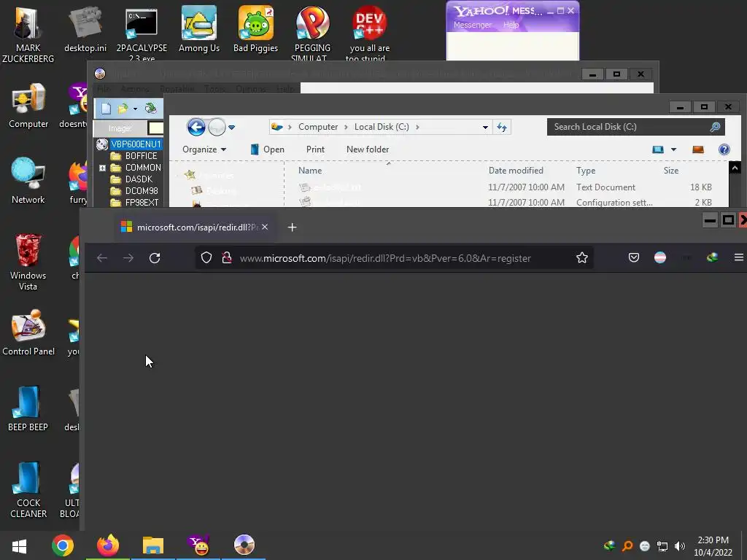Viewport: 747px width, 560px height.
Task: Switch to Firefox on the taskbar
Action: click(x=108, y=545)
